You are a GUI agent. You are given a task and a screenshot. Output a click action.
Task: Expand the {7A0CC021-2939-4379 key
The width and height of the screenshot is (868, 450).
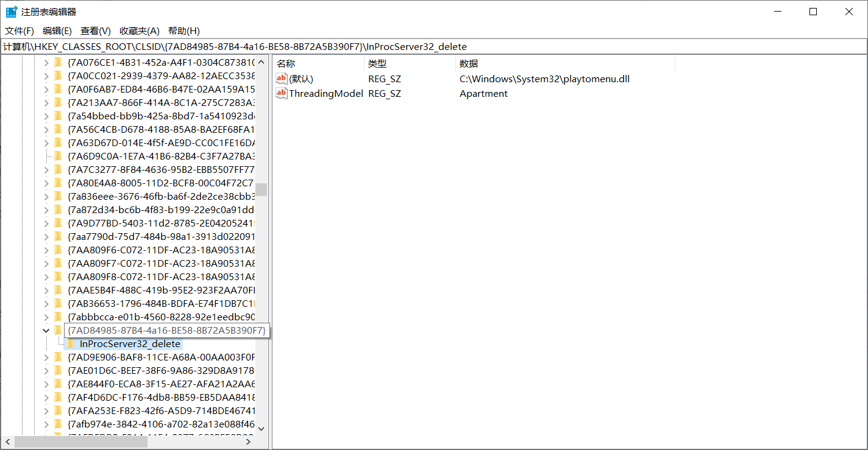point(46,76)
